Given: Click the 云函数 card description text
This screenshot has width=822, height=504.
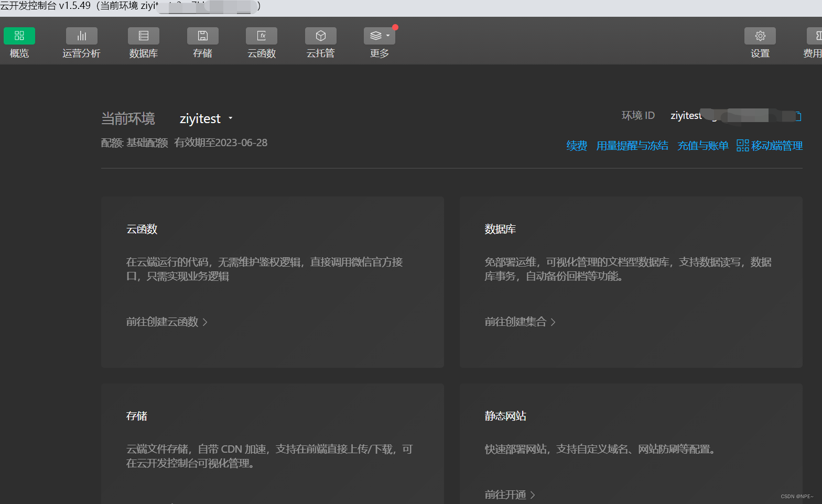Looking at the screenshot, I should pyautogui.click(x=265, y=269).
